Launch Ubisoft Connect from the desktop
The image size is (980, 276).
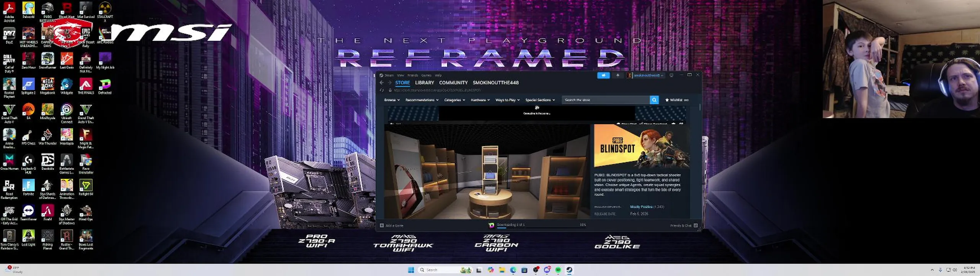coord(67,113)
